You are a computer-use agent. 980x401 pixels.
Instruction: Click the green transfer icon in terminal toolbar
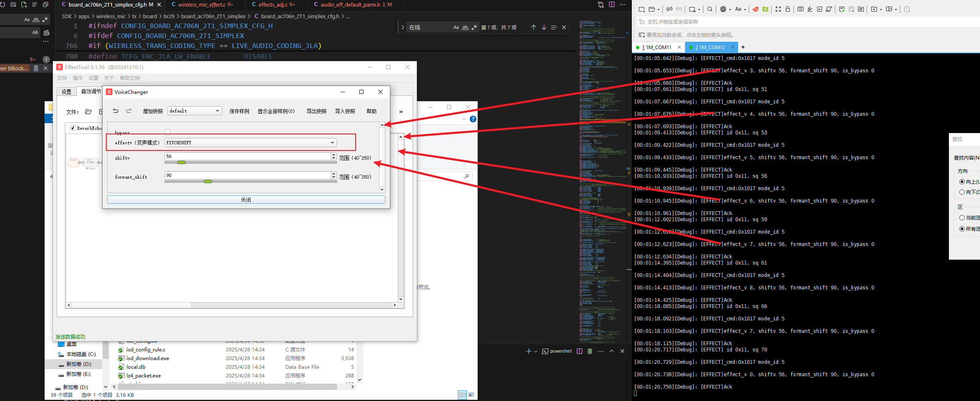765,9
